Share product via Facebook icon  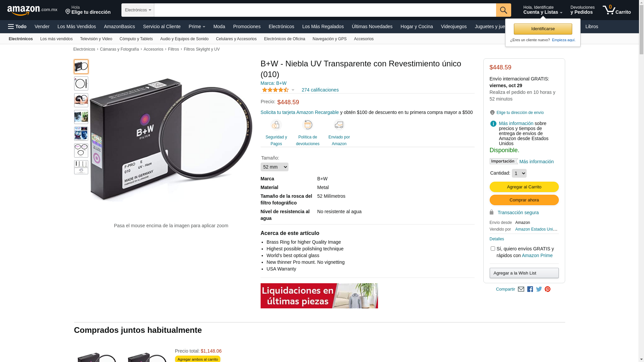530,289
